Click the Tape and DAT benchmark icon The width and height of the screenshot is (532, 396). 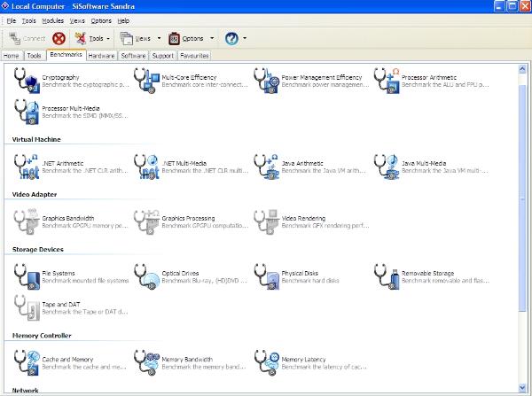(x=27, y=307)
